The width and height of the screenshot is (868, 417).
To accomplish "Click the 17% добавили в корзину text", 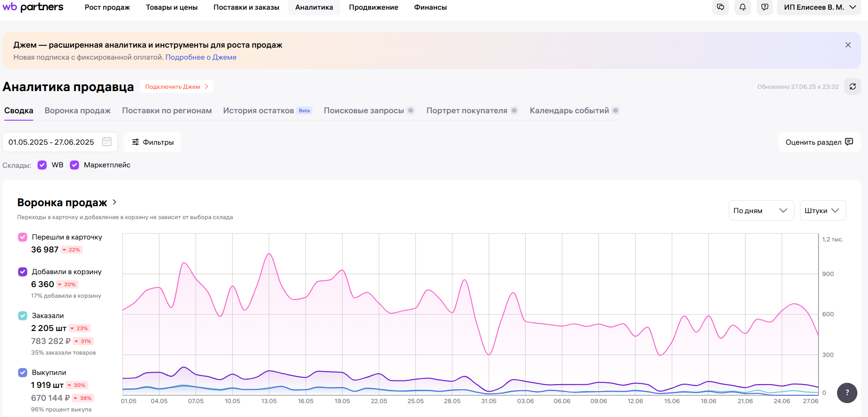I will click(66, 296).
